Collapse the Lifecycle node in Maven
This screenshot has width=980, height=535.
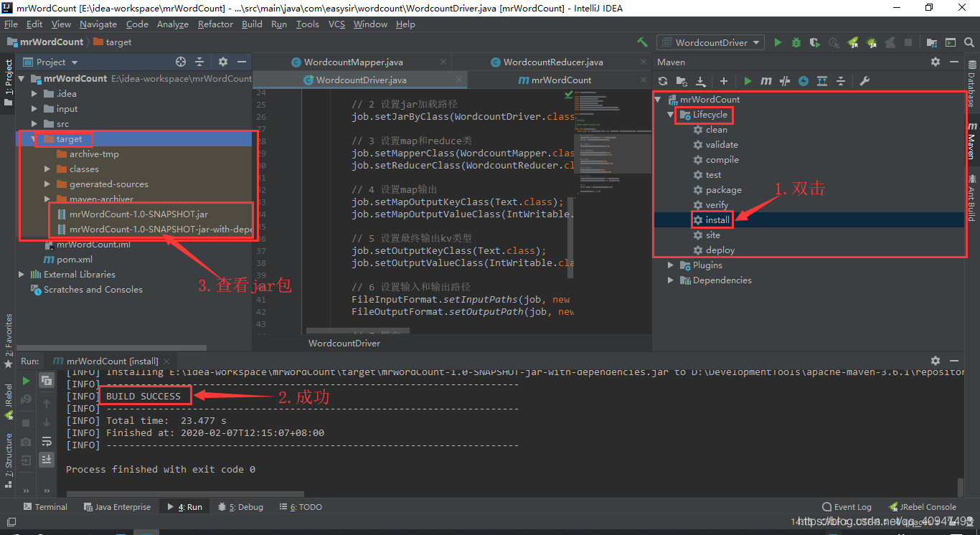(x=671, y=115)
